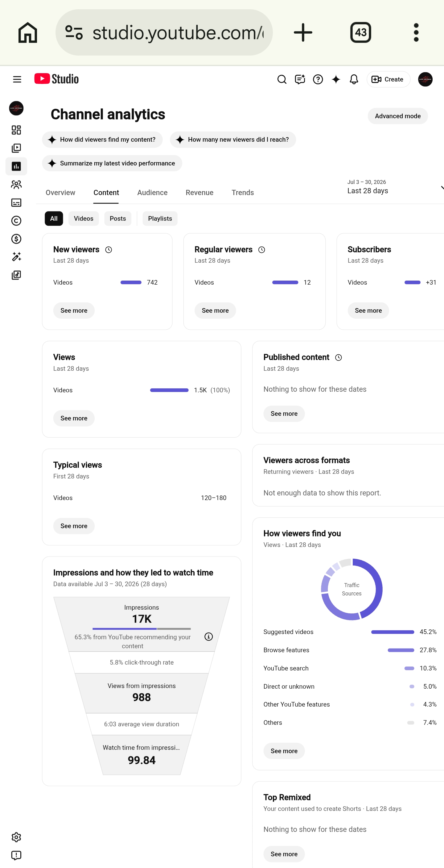
Task: Open Customization magic wand icon in sidebar
Action: click(16, 257)
